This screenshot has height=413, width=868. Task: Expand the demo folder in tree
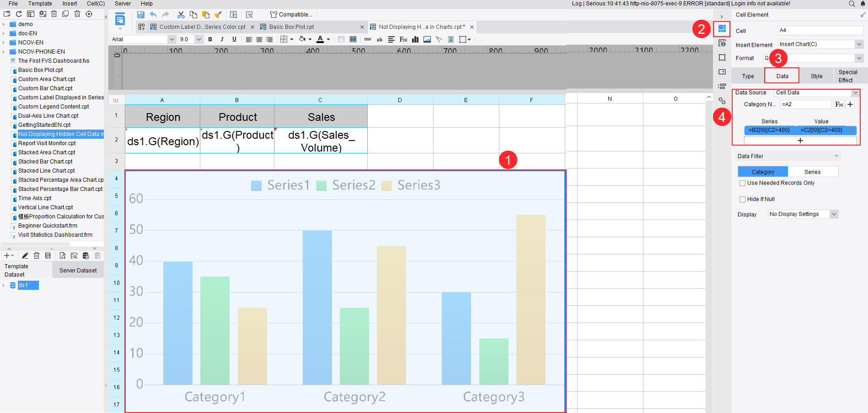(x=4, y=24)
